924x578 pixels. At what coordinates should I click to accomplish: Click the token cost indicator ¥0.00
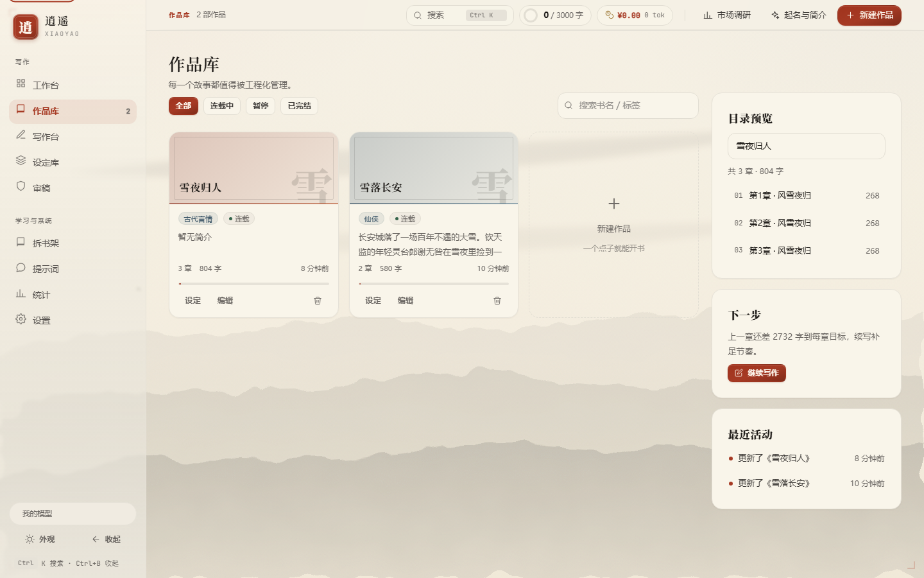point(635,15)
